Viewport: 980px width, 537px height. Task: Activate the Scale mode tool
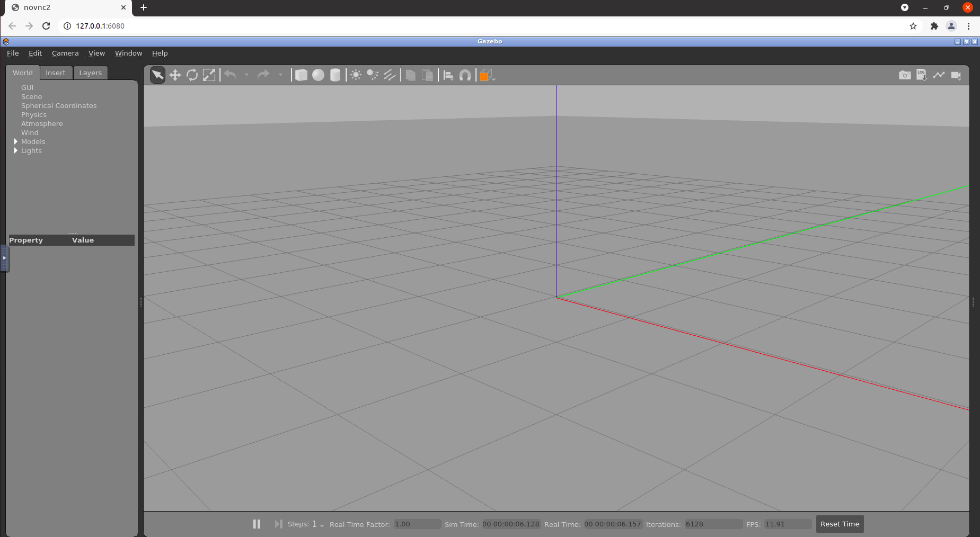click(x=209, y=75)
